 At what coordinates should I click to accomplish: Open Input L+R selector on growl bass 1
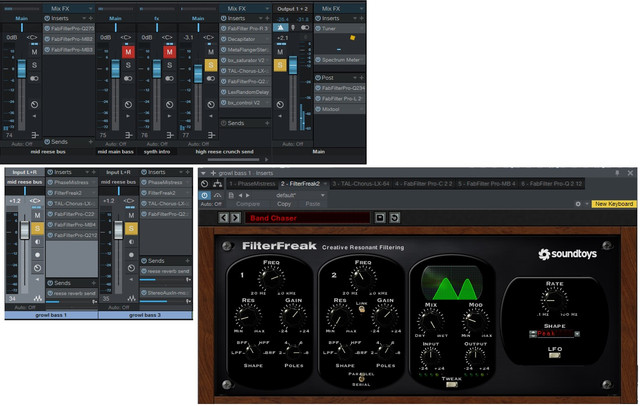tap(25, 172)
